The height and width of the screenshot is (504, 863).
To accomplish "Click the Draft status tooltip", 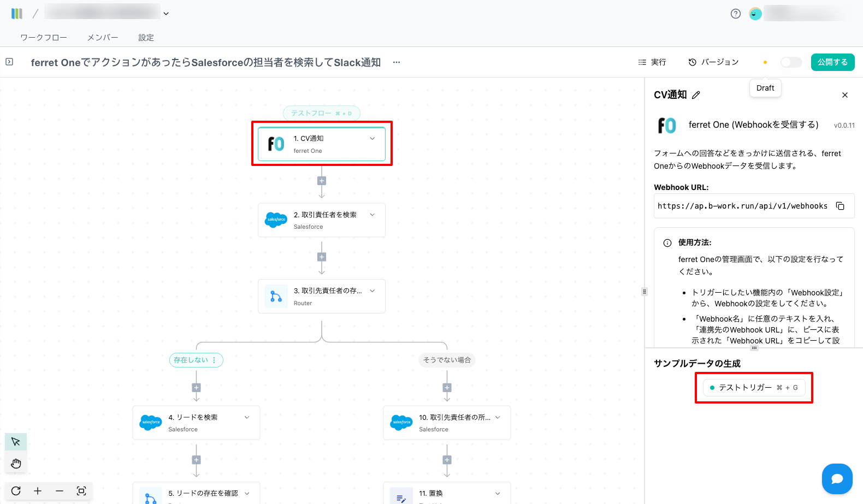I will [x=765, y=88].
